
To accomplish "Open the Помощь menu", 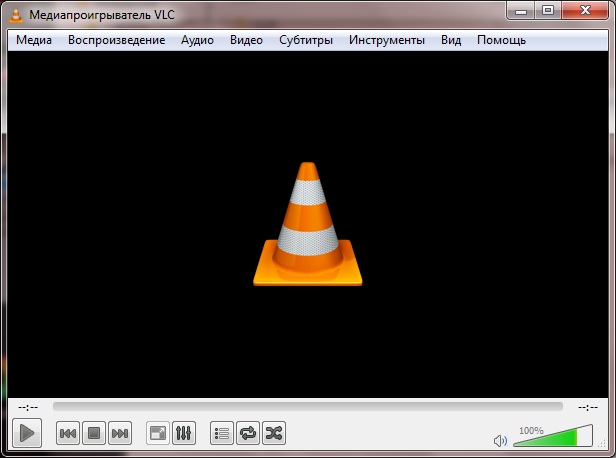I will (x=501, y=40).
